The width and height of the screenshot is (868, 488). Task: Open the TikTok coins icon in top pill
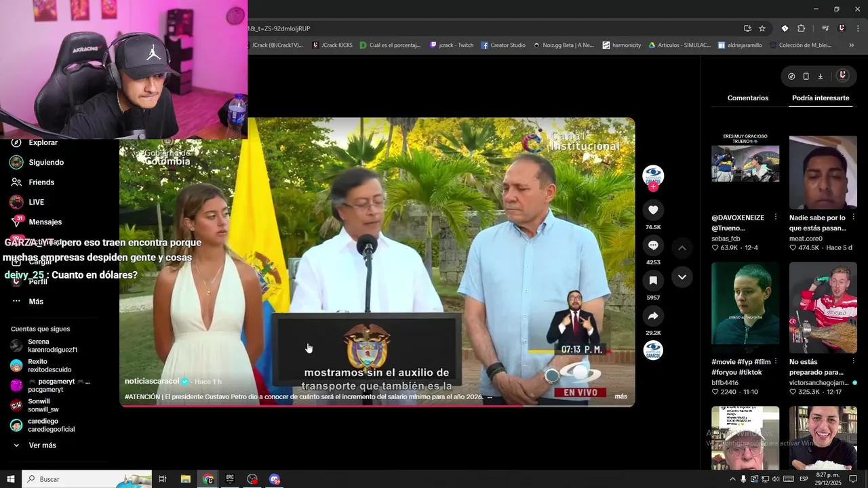791,77
